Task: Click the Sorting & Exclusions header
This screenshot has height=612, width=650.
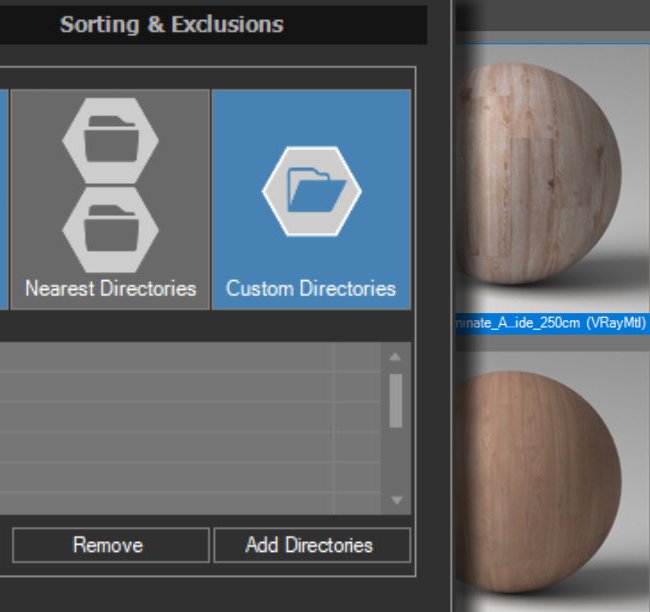Action: tap(172, 24)
